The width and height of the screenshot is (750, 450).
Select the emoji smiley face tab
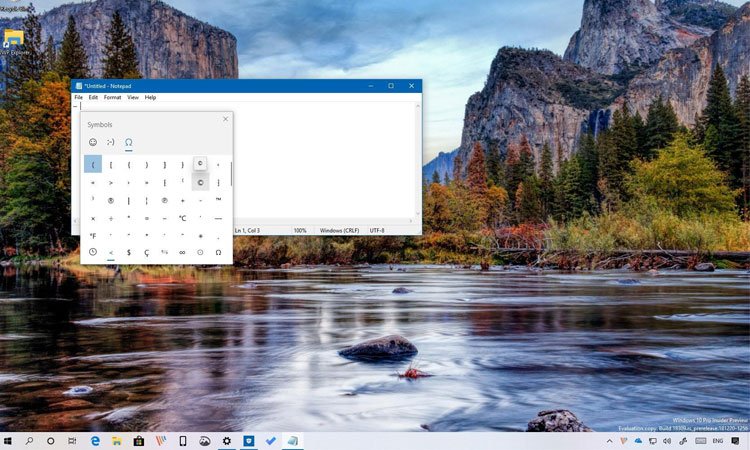[93, 142]
